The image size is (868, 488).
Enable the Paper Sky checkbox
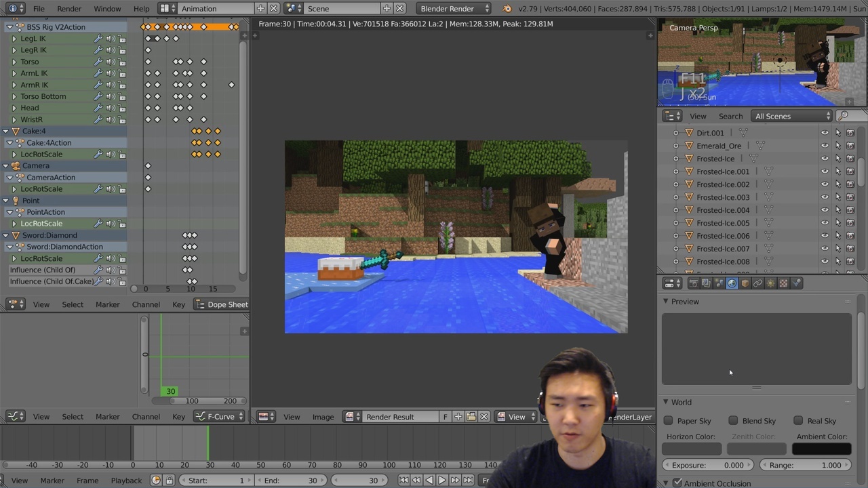[669, 421]
